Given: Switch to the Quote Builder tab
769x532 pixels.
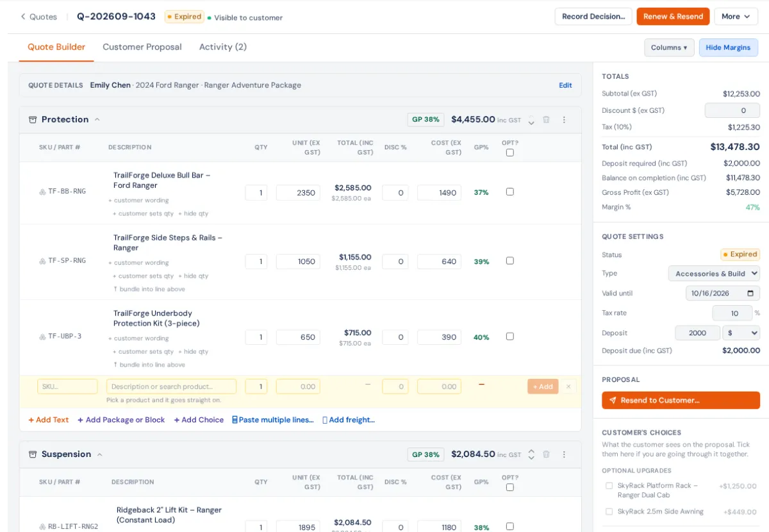Looking at the screenshot, I should 56,47.
